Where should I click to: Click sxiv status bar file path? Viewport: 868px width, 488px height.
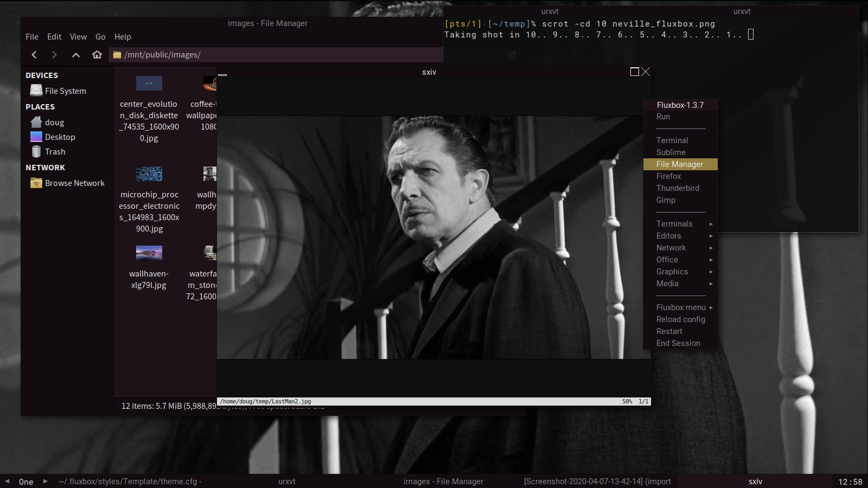click(265, 402)
